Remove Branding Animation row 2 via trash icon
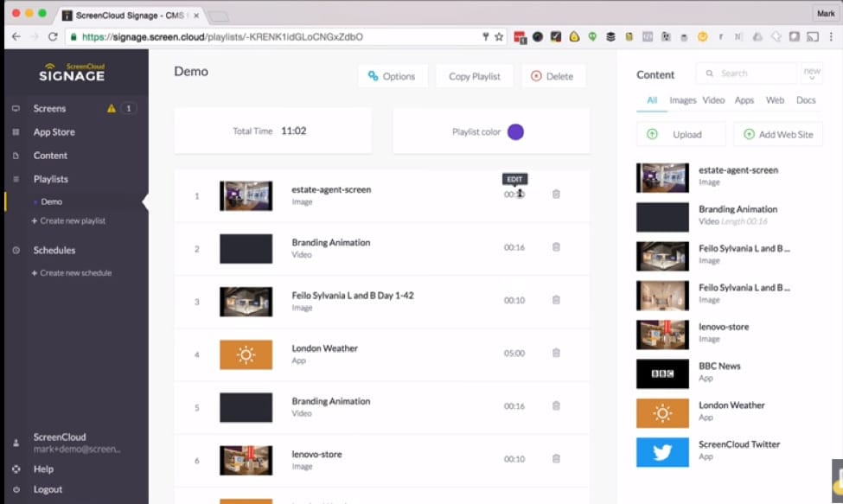This screenshot has width=843, height=504. point(556,247)
